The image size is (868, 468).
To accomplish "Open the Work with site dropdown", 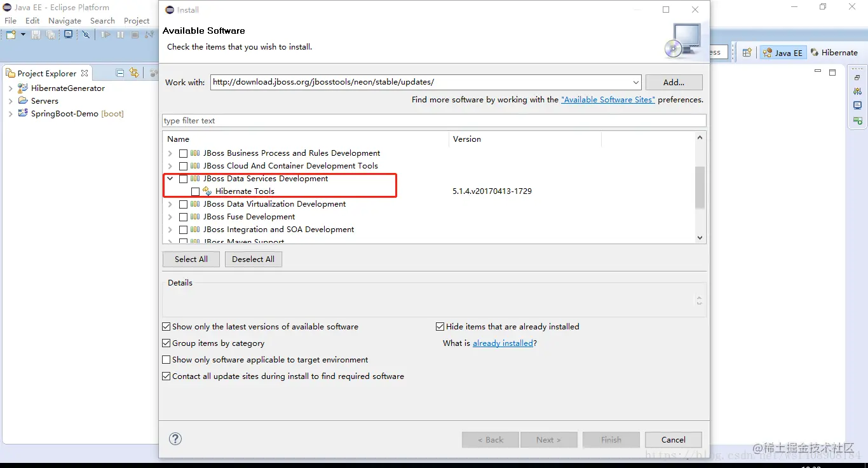I will click(636, 82).
